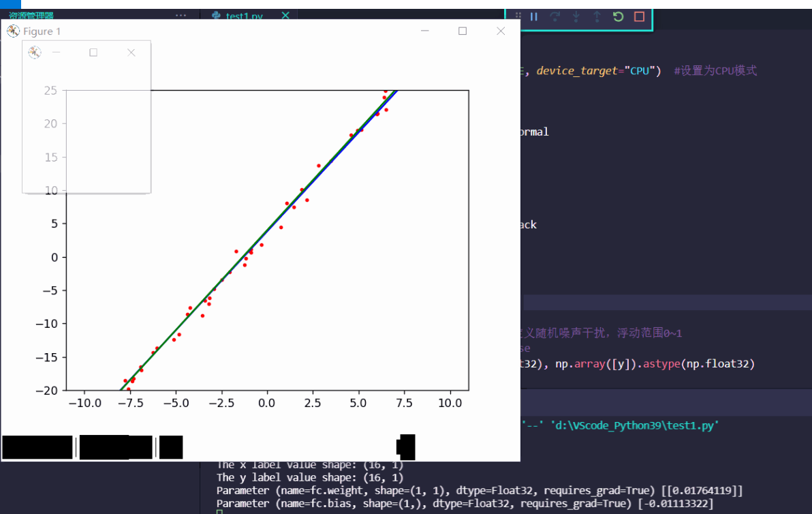Click the 'The y label value shape' output line
This screenshot has height=514, width=812.
[x=310, y=477]
